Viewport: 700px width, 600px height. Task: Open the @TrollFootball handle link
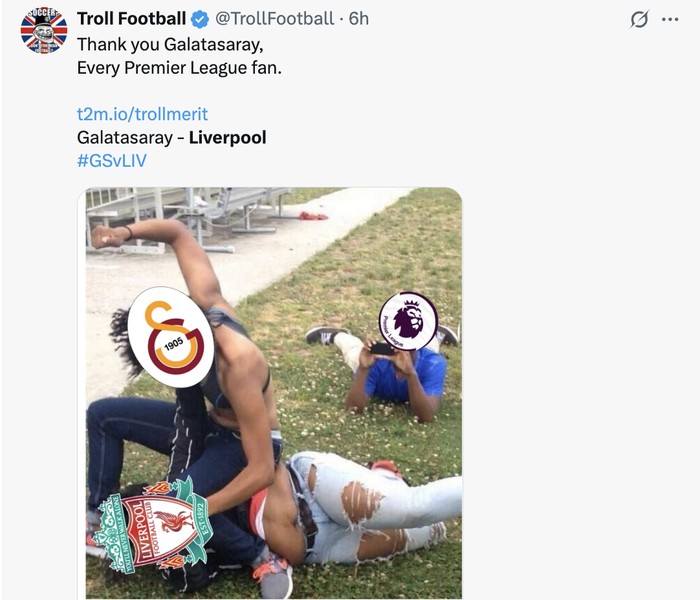(276, 19)
